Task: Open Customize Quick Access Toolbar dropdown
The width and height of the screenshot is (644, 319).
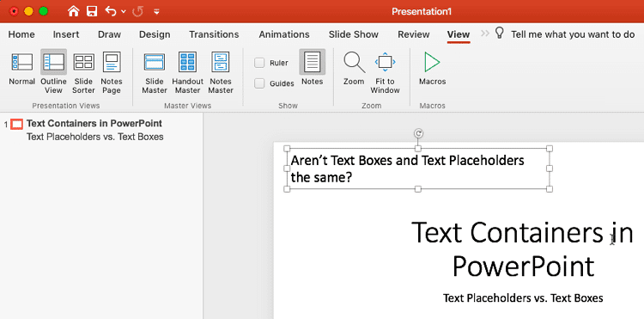Action: [x=156, y=11]
